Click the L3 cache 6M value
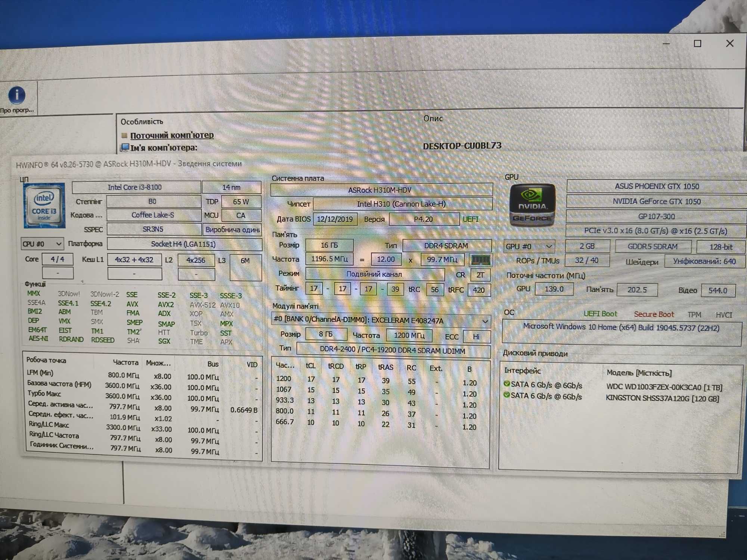The image size is (747, 560). coord(245,267)
